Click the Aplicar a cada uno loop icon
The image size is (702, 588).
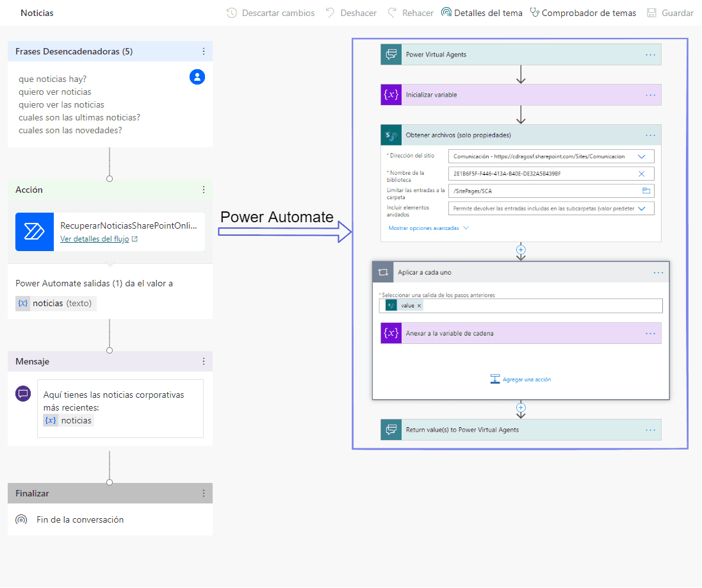pyautogui.click(x=383, y=272)
